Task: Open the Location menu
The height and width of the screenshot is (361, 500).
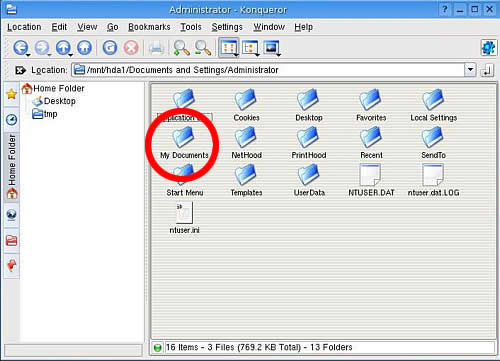Action: point(24,27)
